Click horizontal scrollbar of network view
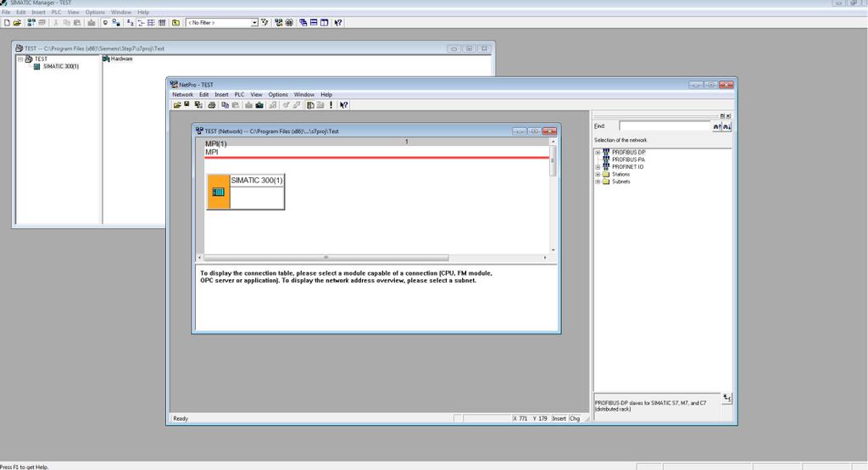Viewport: 868px width, 470px height. point(326,257)
